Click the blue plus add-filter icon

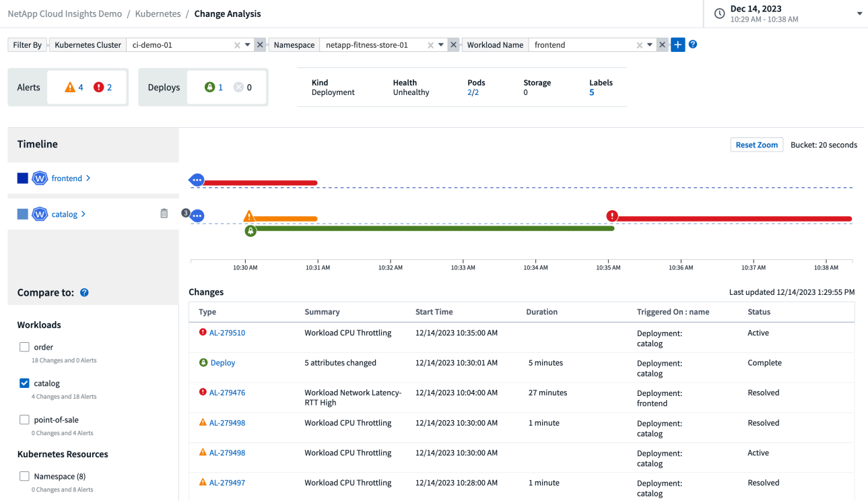(677, 45)
